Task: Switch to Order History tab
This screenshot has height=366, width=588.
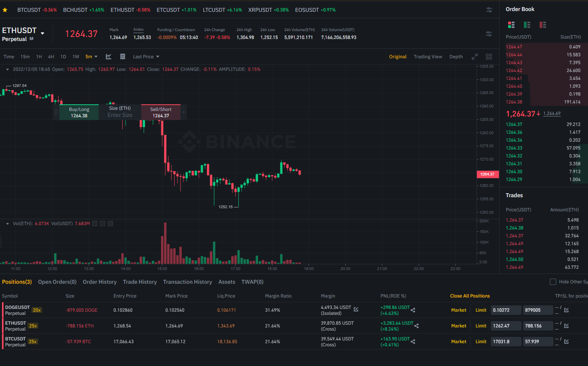Action: pos(100,282)
